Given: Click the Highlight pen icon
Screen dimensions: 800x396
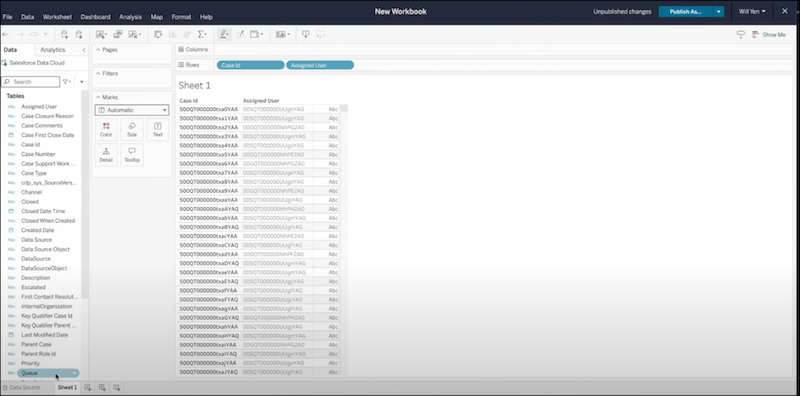Looking at the screenshot, I should (224, 34).
